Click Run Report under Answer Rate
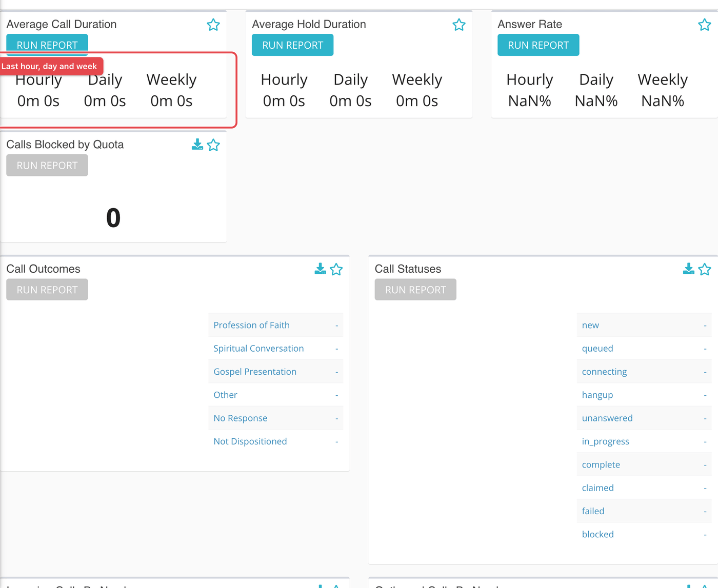The height and width of the screenshot is (588, 718). coord(538,45)
